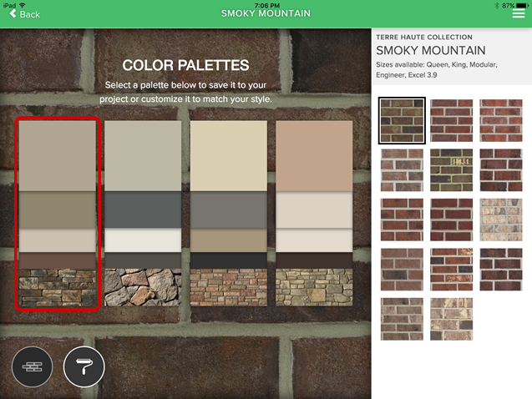This screenshot has width=532, height=399.
Task: Choose the fourth palette's dark brown stripe
Action: 314,260
